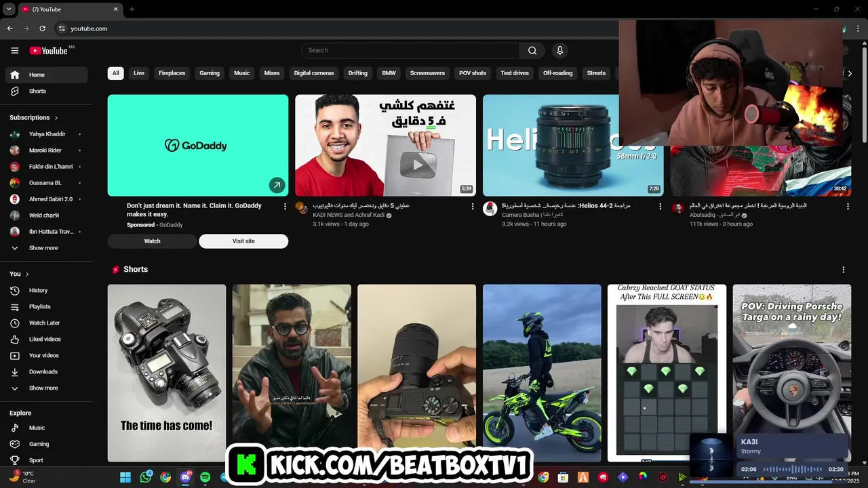
Task: Open Yahya Khaddir channel subscription
Action: click(x=46, y=134)
